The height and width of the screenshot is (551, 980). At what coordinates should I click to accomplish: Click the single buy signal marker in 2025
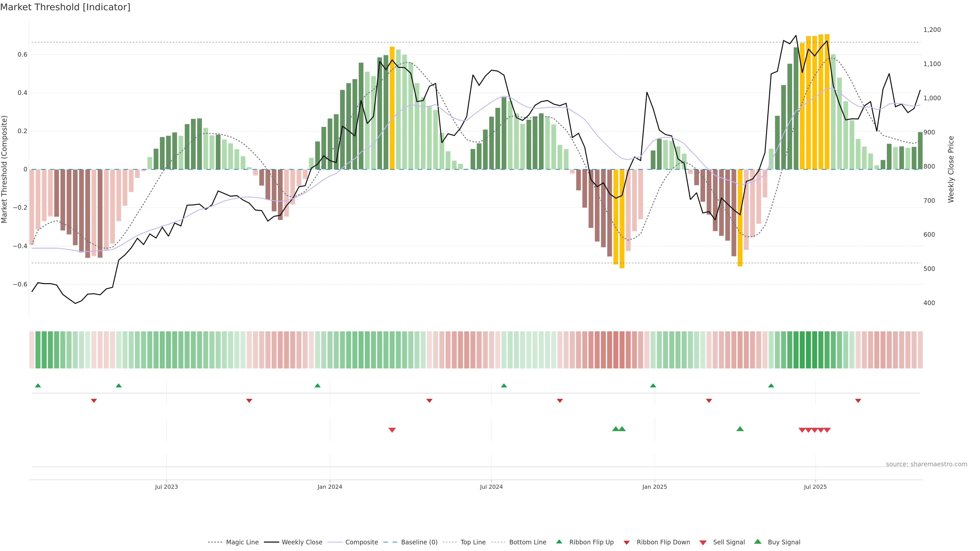tap(740, 429)
